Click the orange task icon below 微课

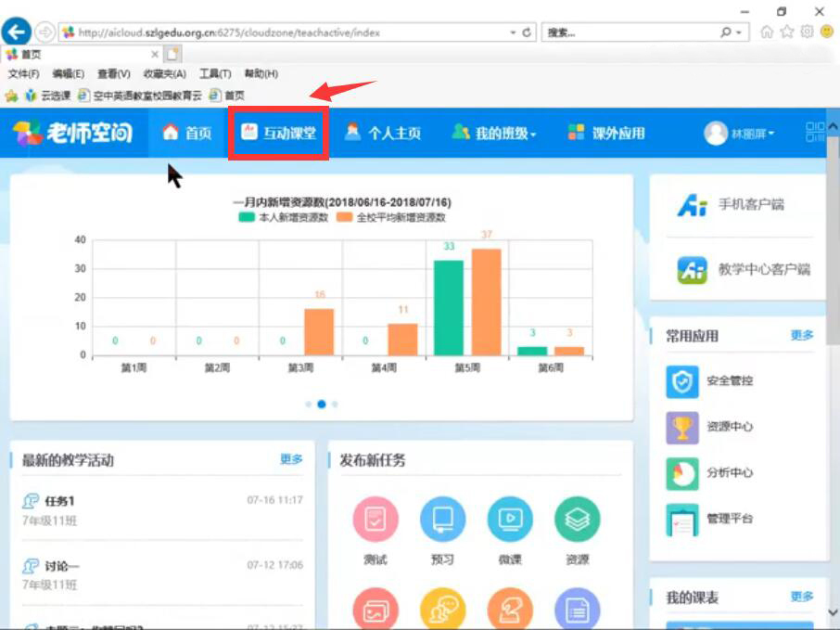(x=511, y=609)
